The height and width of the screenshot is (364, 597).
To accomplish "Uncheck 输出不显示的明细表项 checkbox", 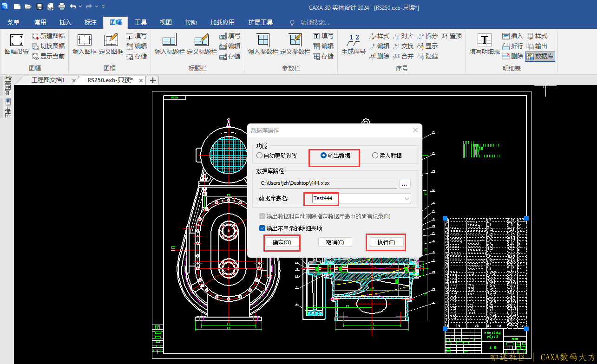I will (262, 228).
